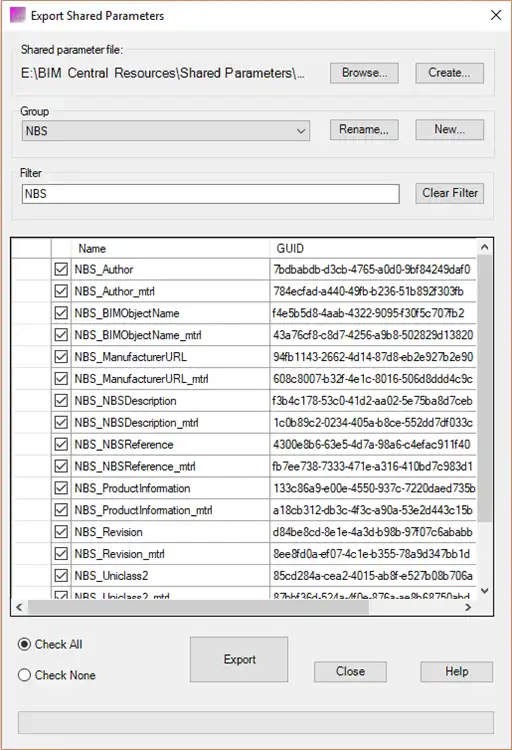The width and height of the screenshot is (512, 750).
Task: Click the Browse... button
Action: pyautogui.click(x=364, y=73)
